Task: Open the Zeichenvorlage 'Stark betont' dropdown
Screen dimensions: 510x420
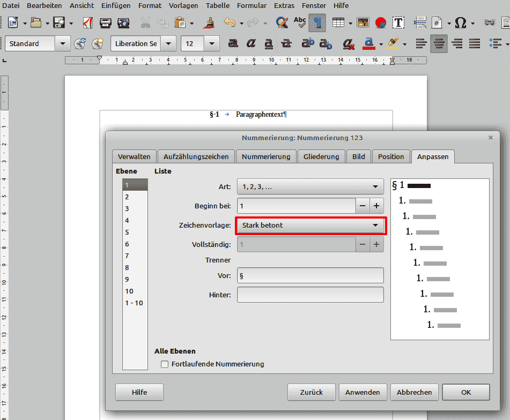Action: click(x=311, y=226)
